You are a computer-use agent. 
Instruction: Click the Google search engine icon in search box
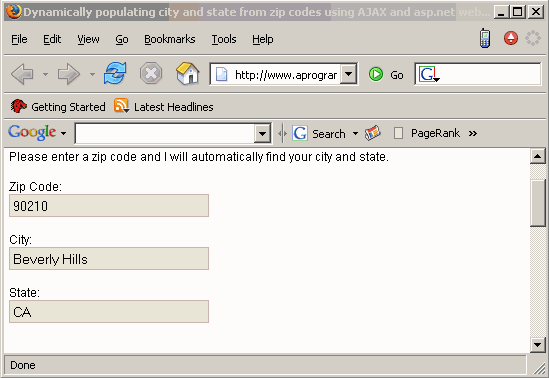[x=429, y=74]
